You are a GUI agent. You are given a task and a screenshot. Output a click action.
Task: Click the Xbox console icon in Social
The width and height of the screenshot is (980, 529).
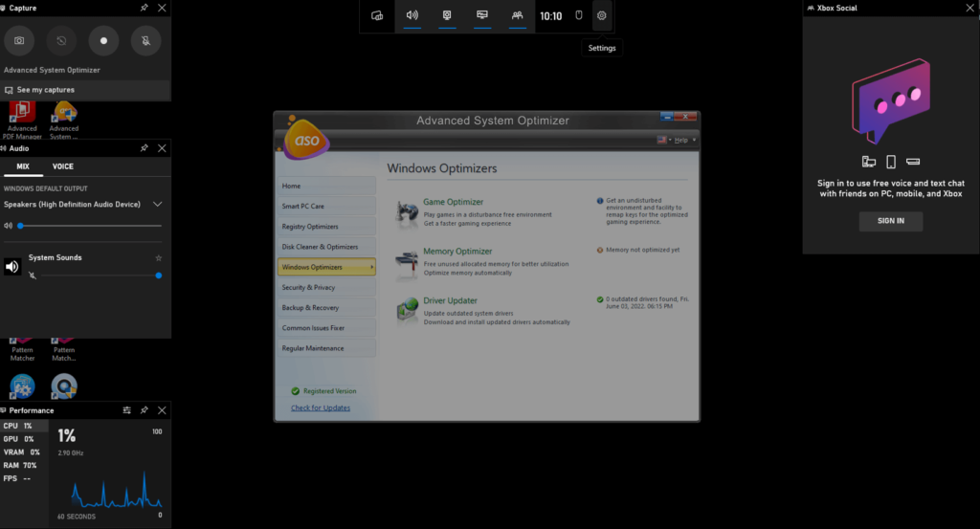(x=912, y=162)
